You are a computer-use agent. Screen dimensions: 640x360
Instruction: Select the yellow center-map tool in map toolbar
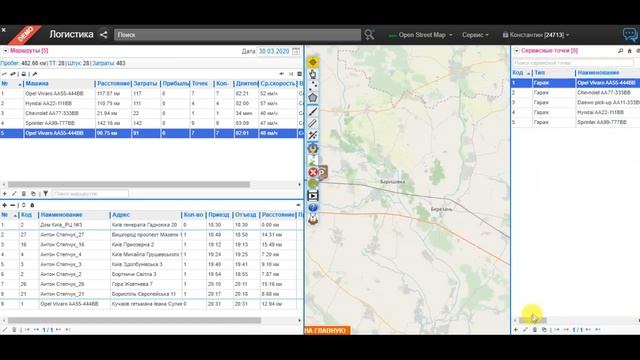tap(313, 62)
